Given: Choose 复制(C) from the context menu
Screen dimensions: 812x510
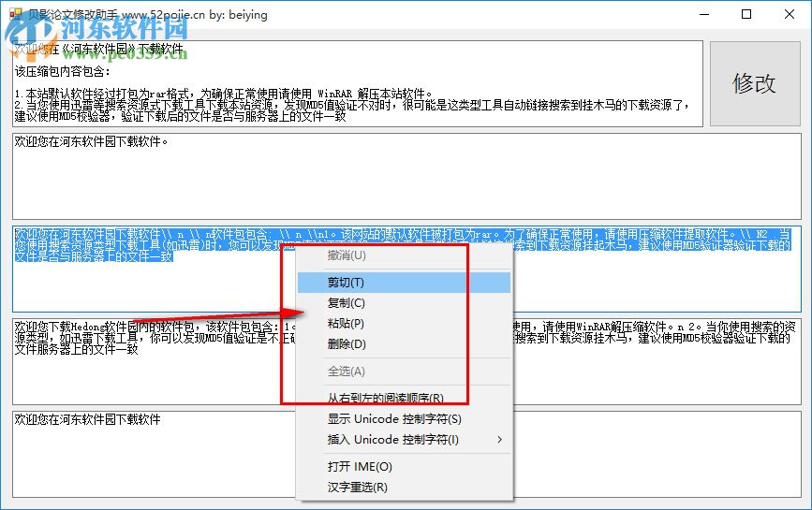Looking at the screenshot, I should coord(404,303).
